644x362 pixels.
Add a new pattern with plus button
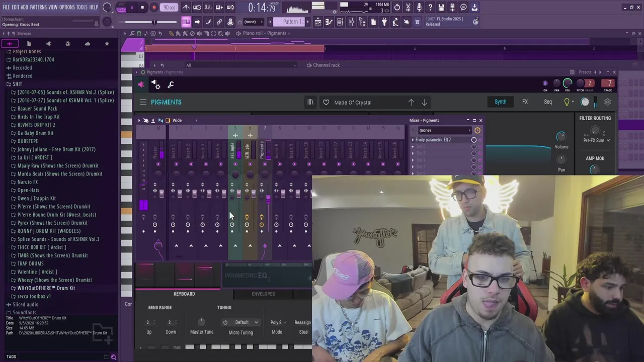coord(307,22)
